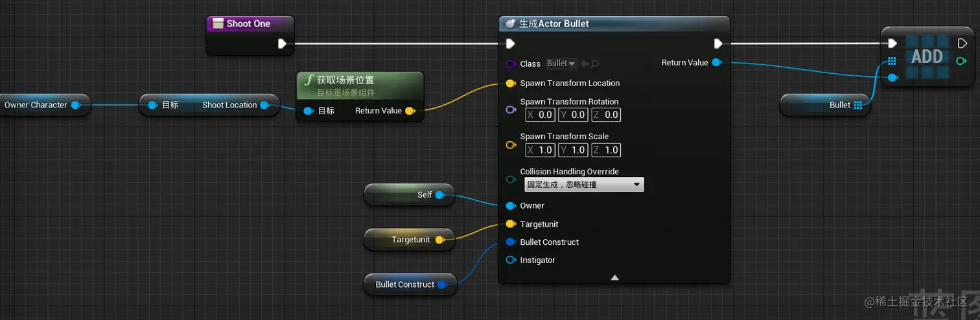Click the Collision Handling Override input pin

pyautogui.click(x=511, y=180)
